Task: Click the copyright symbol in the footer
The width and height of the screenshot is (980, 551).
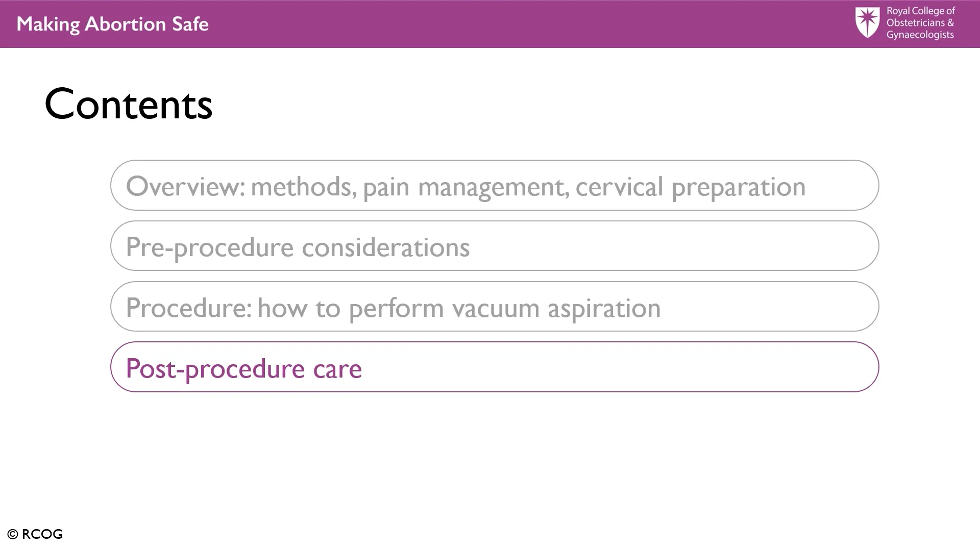Action: coord(13,534)
